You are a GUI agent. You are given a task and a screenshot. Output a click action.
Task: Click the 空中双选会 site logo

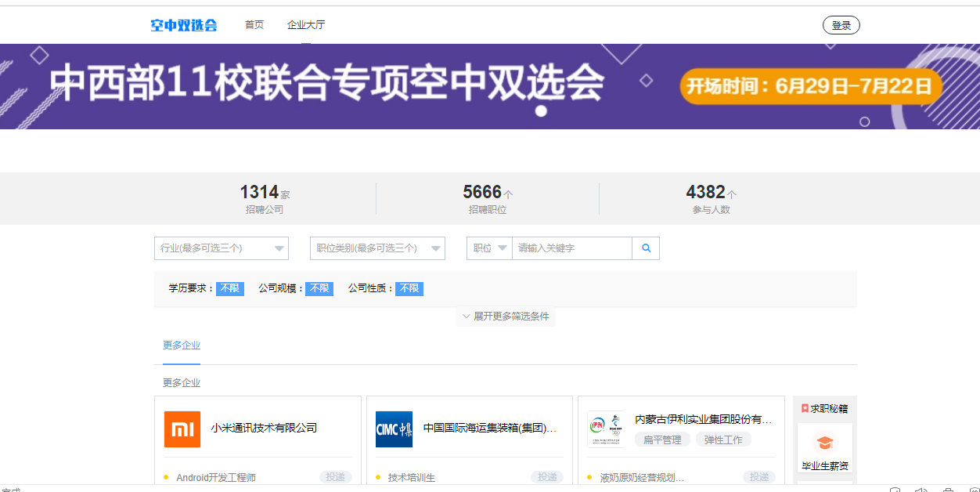(184, 25)
